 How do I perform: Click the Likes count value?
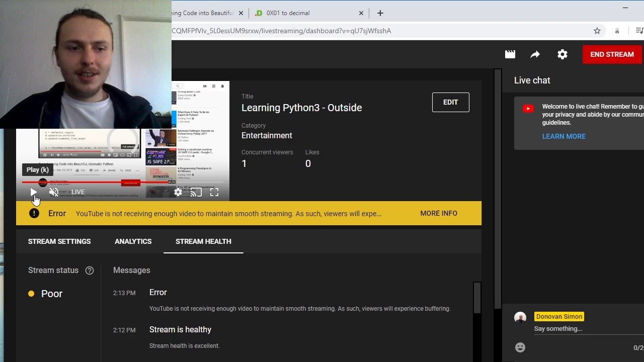click(x=308, y=163)
